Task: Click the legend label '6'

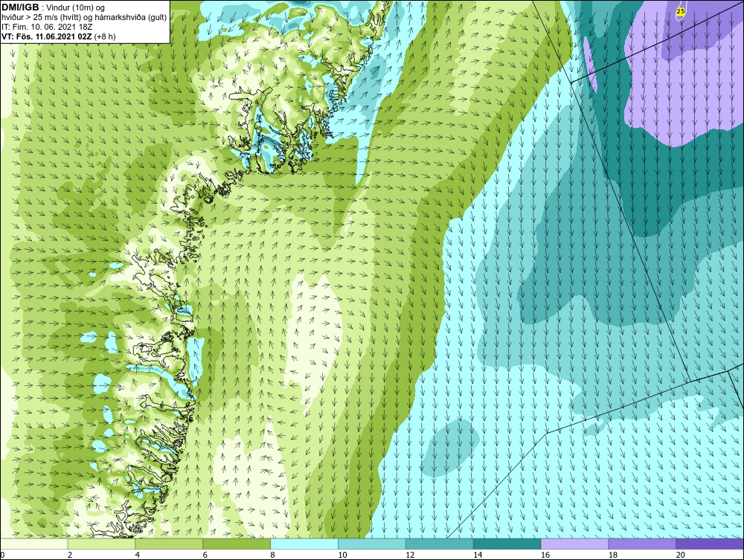Action: click(205, 555)
